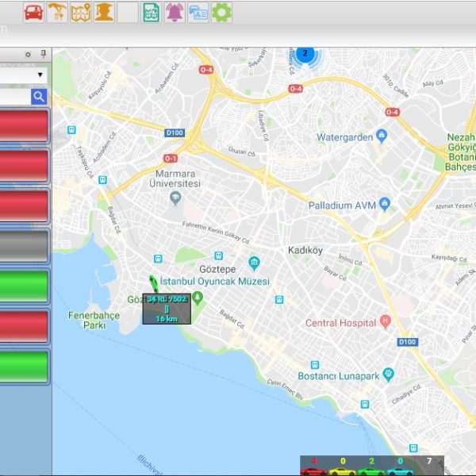Open the purple alarm bell icon

coord(175,13)
